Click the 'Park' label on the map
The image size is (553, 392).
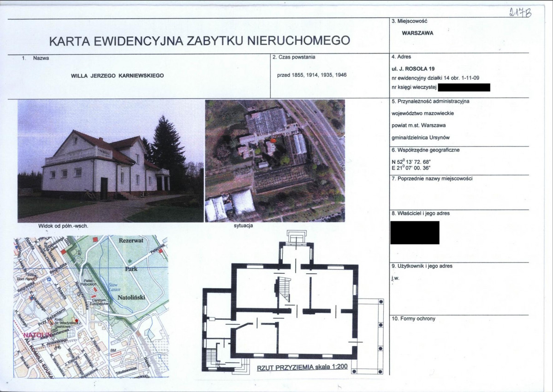pos(131,269)
